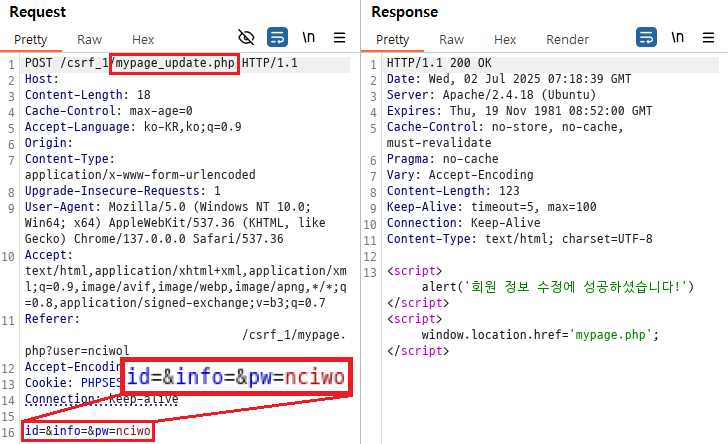
Task: Click the Date header in Response
Action: point(509,79)
